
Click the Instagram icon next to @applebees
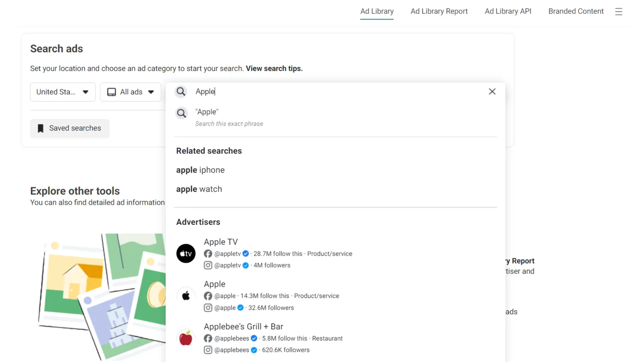(208, 350)
